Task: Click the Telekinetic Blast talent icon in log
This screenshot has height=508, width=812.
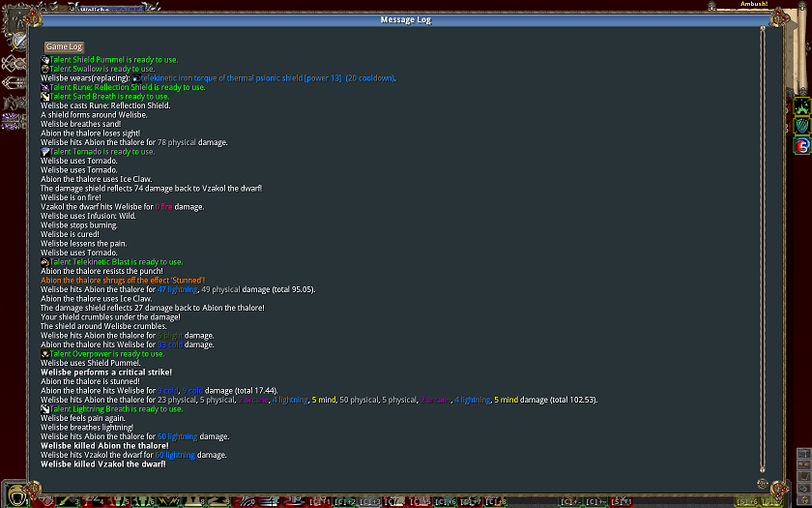Action: 45,262
